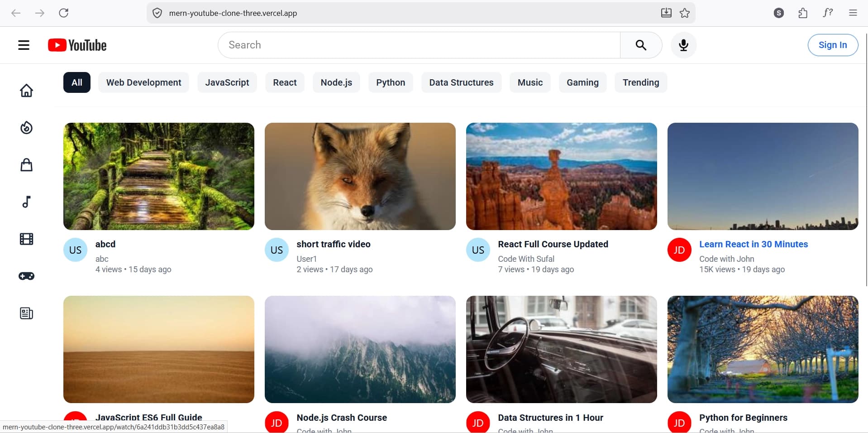Open vintage car interior thumbnail
This screenshot has width=868, height=433.
pos(562,349)
